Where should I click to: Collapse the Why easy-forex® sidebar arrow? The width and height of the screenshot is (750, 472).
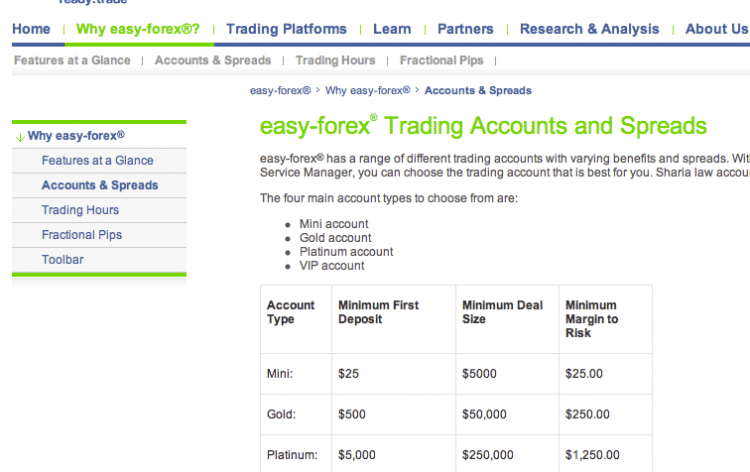[20, 138]
